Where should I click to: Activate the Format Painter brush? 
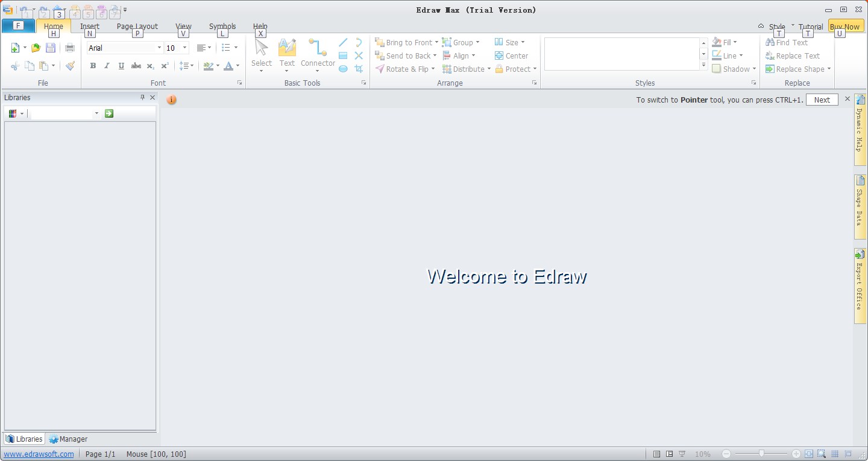point(70,66)
